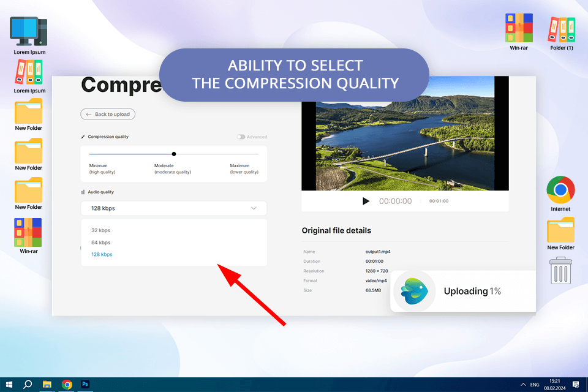Switch to Chrome in the taskbar
Image resolution: width=588 pixels, height=392 pixels.
(x=67, y=385)
